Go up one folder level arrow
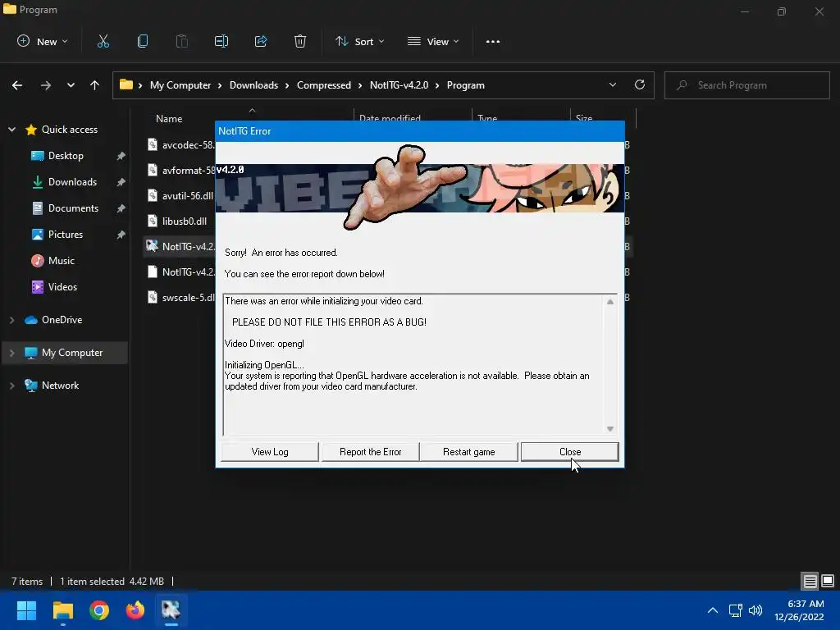The image size is (840, 630). (95, 85)
